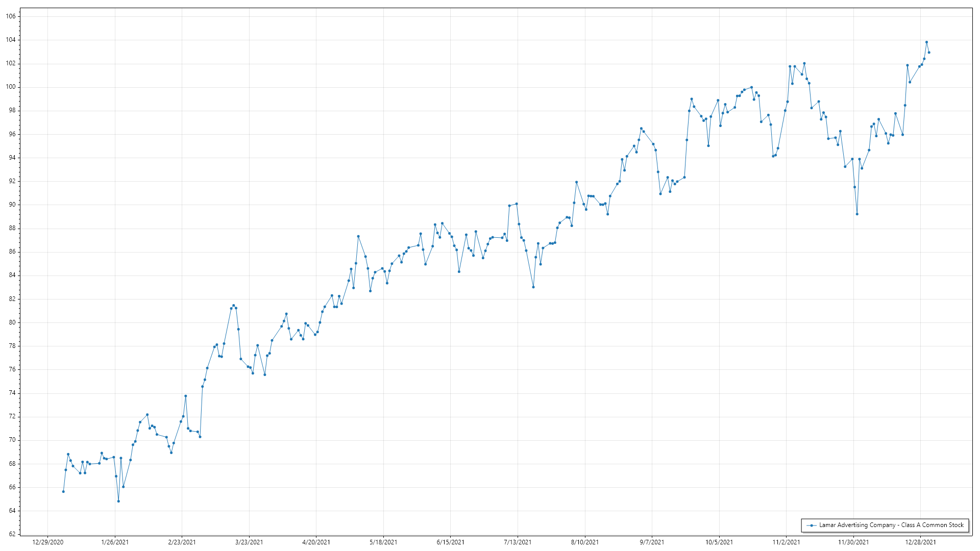The width and height of the screenshot is (980, 551).
Task: Click the Lamar Advertising legend line marker
Action: pyautogui.click(x=811, y=525)
